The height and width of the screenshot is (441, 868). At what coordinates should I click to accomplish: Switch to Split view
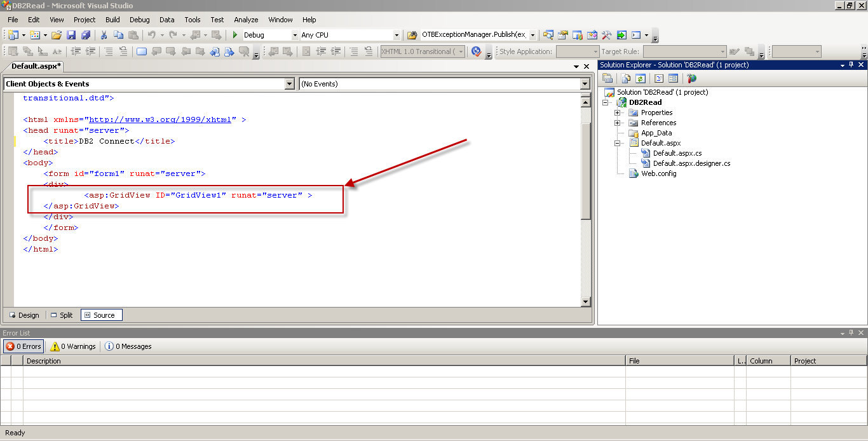(x=62, y=315)
